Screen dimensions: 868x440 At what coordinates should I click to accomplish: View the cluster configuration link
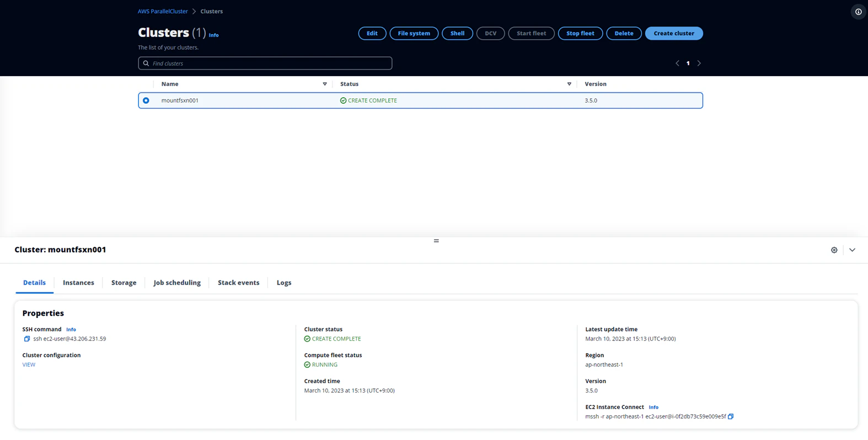[x=29, y=365]
